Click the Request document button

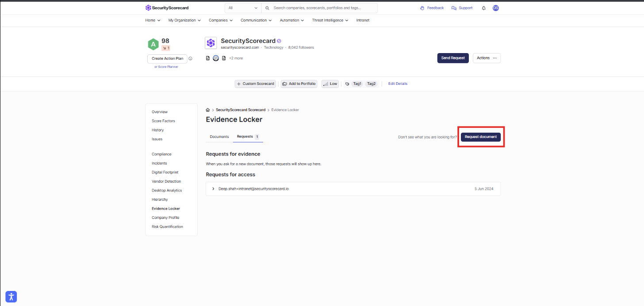pyautogui.click(x=481, y=137)
